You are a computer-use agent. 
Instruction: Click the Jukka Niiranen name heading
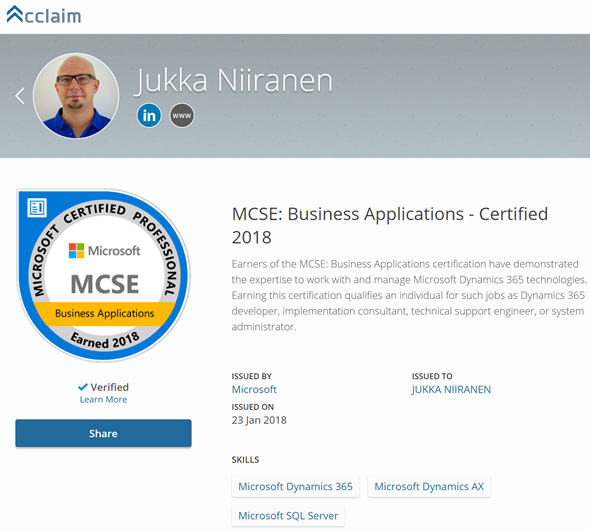point(234,81)
